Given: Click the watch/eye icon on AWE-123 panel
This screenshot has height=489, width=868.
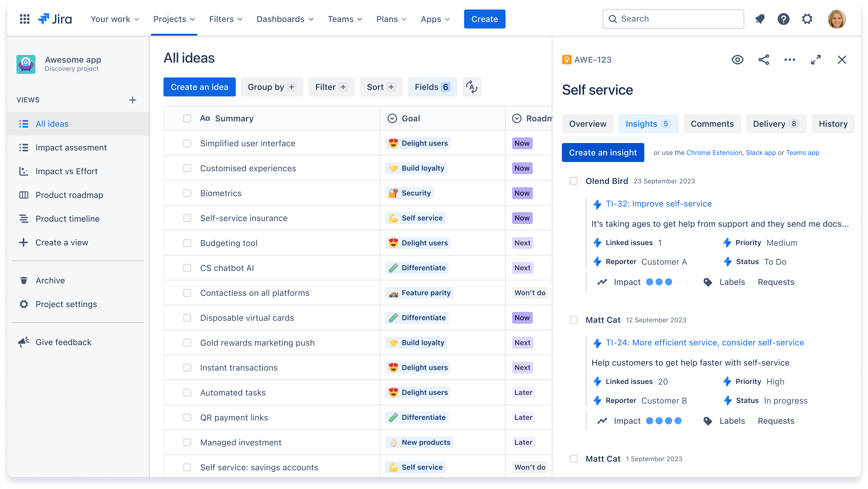Looking at the screenshot, I should click(x=738, y=60).
